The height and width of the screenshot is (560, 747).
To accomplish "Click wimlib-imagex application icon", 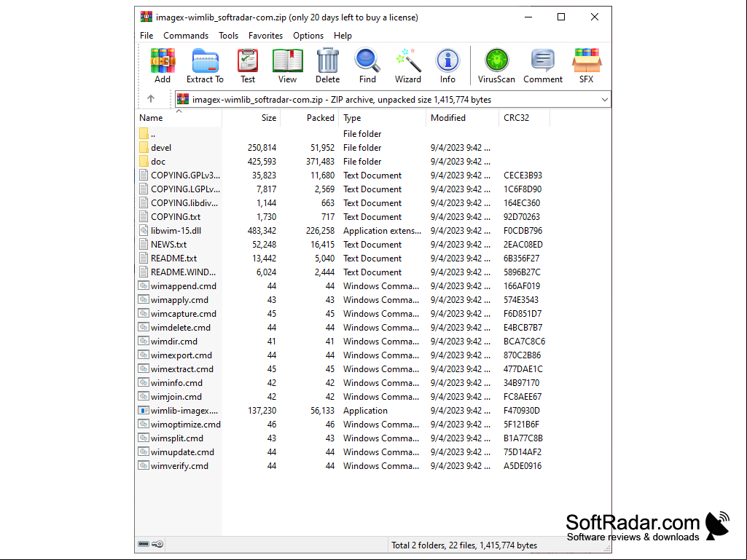I will click(144, 410).
